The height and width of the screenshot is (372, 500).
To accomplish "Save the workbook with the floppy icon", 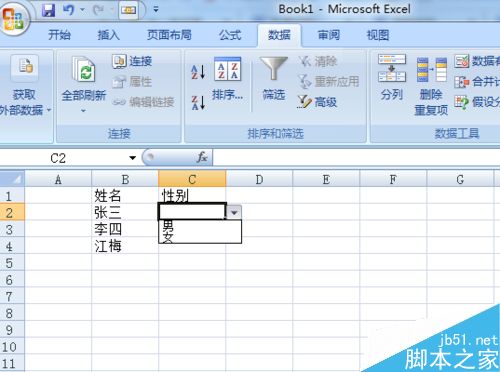I will coord(49,10).
